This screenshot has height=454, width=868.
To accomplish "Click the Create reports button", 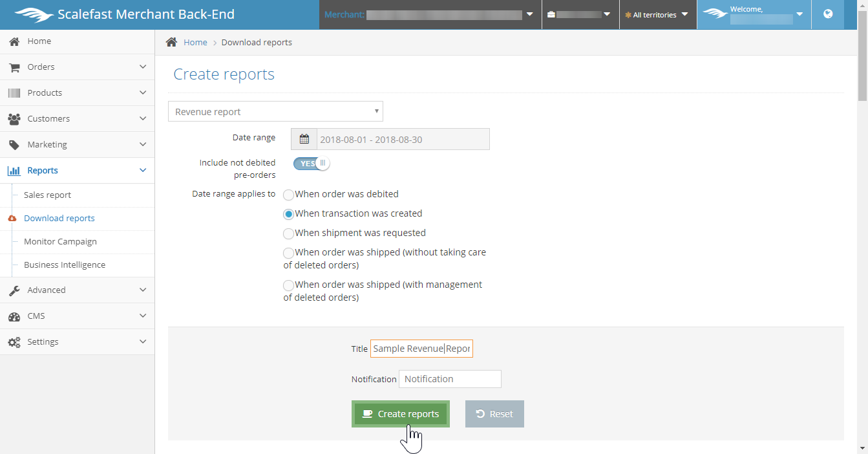I will [400, 414].
